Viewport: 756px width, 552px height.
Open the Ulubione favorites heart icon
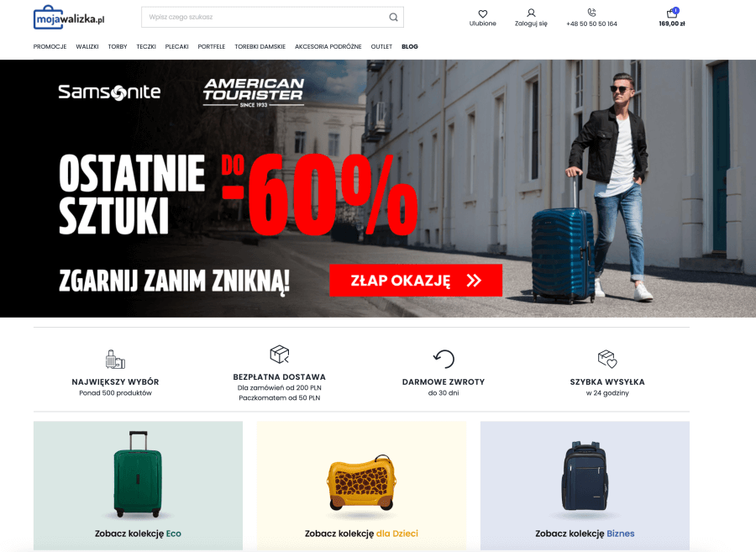[483, 13]
